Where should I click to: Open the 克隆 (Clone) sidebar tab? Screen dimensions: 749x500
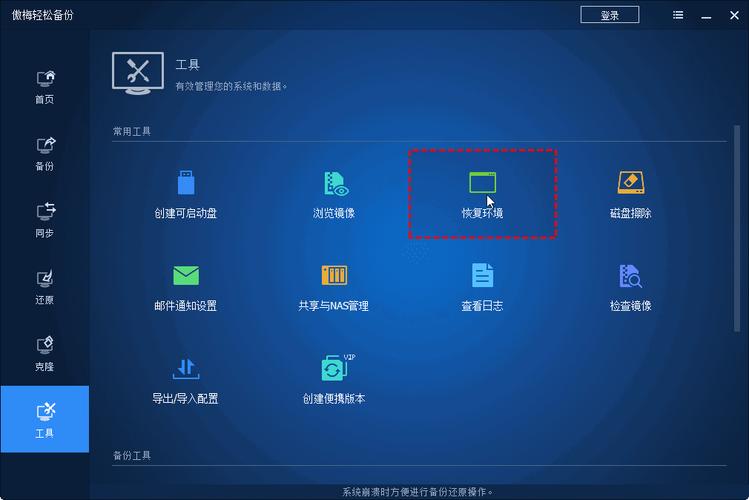point(45,354)
